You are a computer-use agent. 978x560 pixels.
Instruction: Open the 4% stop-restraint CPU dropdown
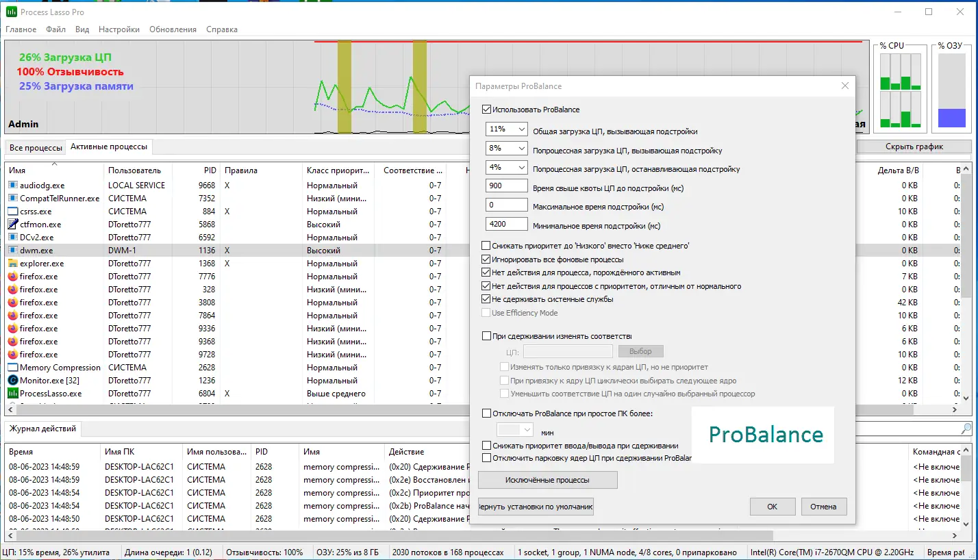click(x=507, y=167)
